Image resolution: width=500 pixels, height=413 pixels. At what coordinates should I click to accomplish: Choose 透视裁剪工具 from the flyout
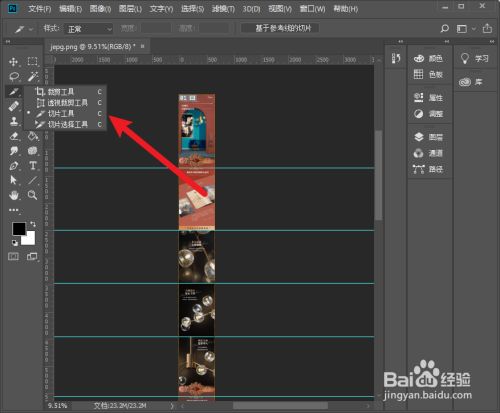click(x=65, y=103)
